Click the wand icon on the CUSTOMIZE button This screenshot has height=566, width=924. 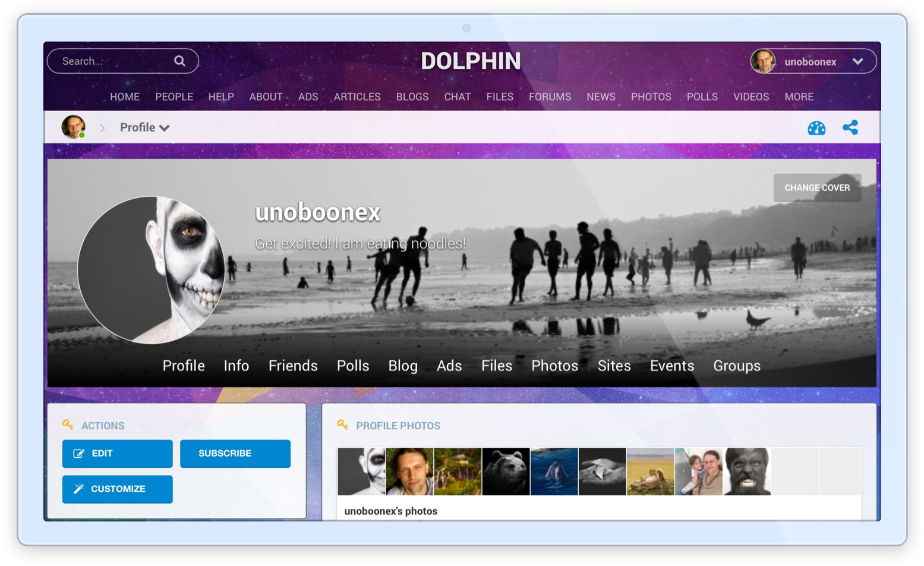(79, 489)
